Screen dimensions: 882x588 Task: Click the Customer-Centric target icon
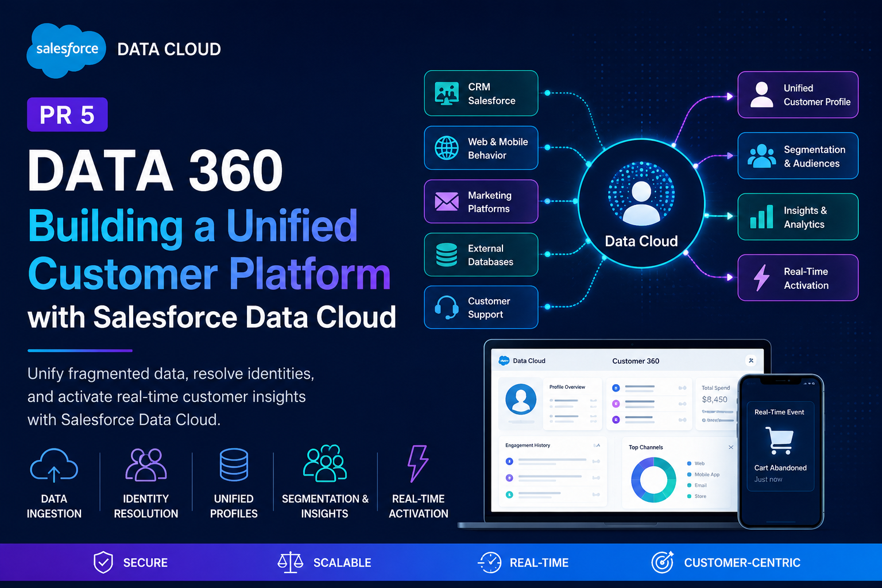[662, 562]
